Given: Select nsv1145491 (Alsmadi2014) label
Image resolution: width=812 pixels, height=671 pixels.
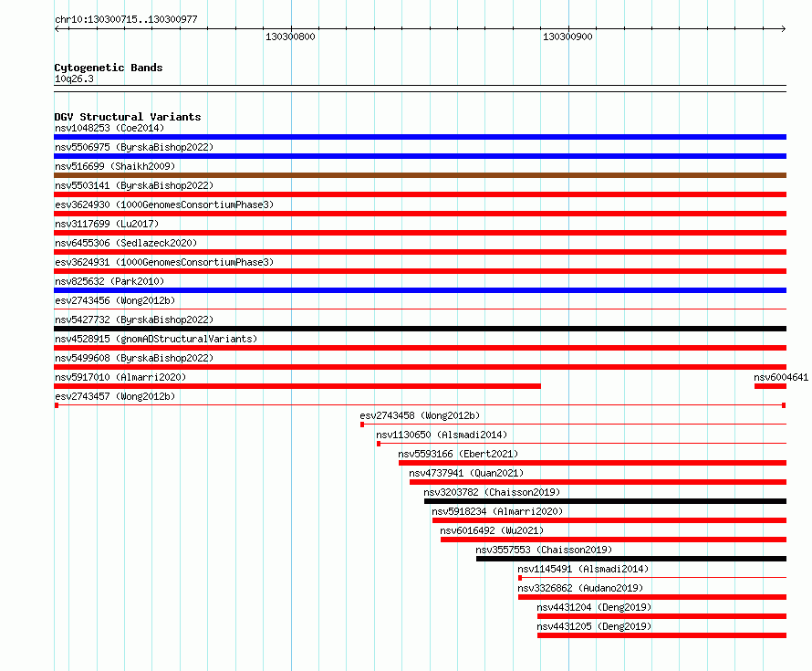Looking at the screenshot, I should [x=583, y=569].
